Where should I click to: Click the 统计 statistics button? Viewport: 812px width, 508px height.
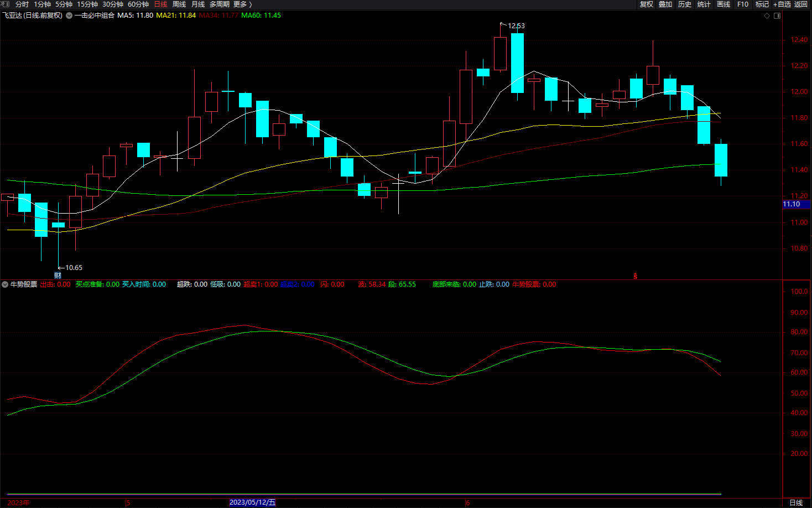pyautogui.click(x=704, y=4)
